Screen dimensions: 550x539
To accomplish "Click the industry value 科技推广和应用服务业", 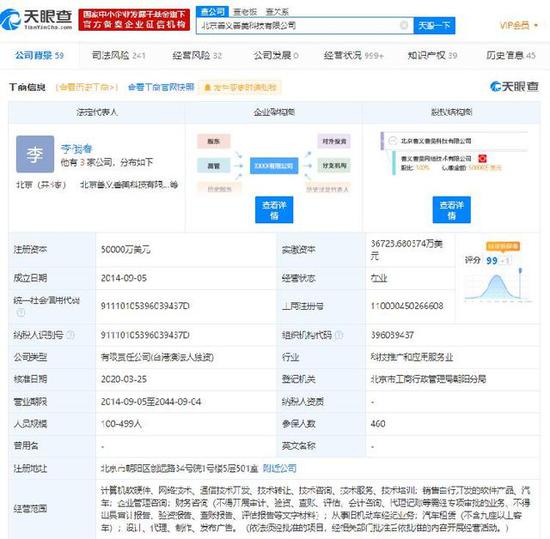I will point(412,357).
